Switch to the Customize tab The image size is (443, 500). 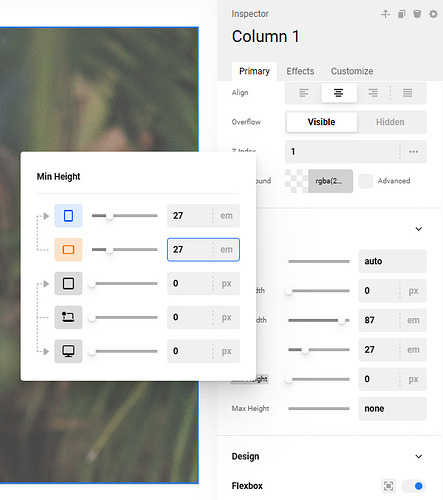(x=352, y=71)
